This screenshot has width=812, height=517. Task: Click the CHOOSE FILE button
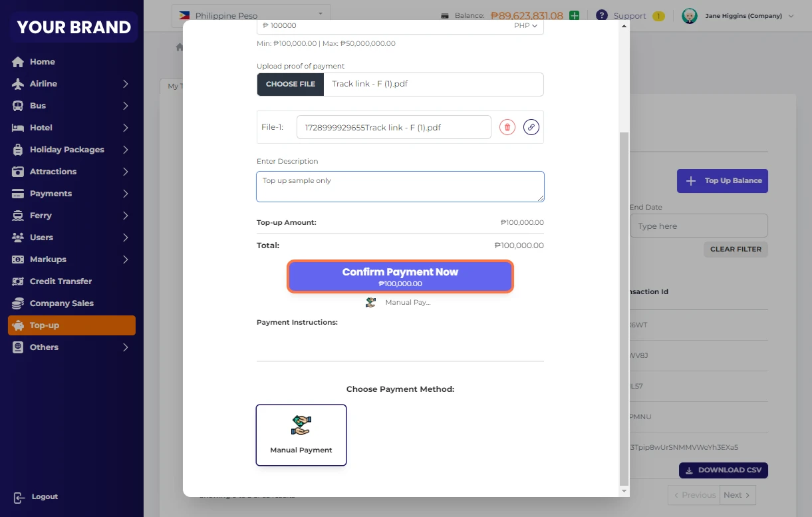[291, 85]
